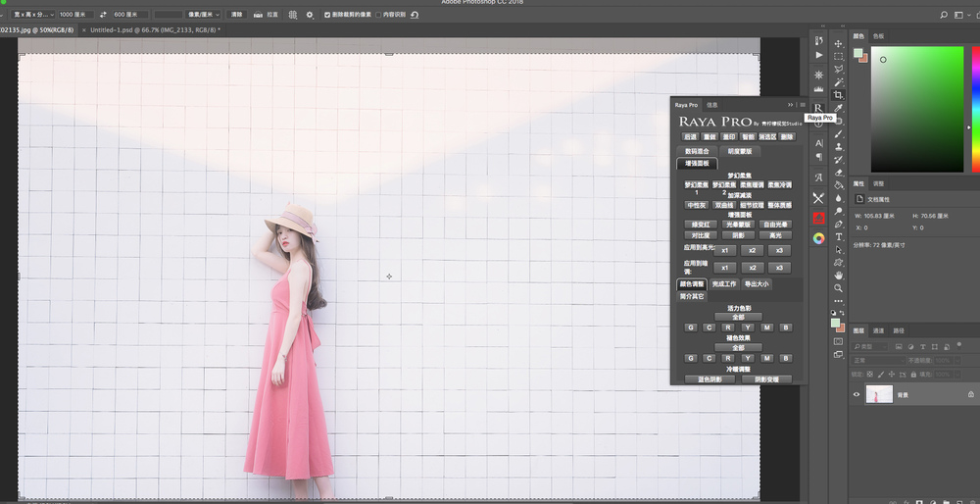
Task: Toggle lock transparent pixels in Layers panel
Action: pos(870,375)
